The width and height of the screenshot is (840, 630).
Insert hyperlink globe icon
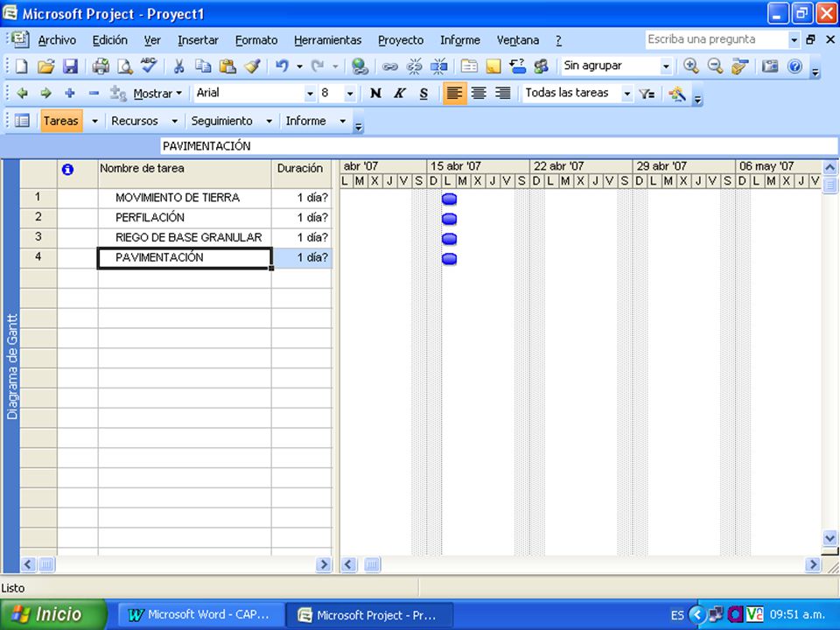[x=360, y=66]
